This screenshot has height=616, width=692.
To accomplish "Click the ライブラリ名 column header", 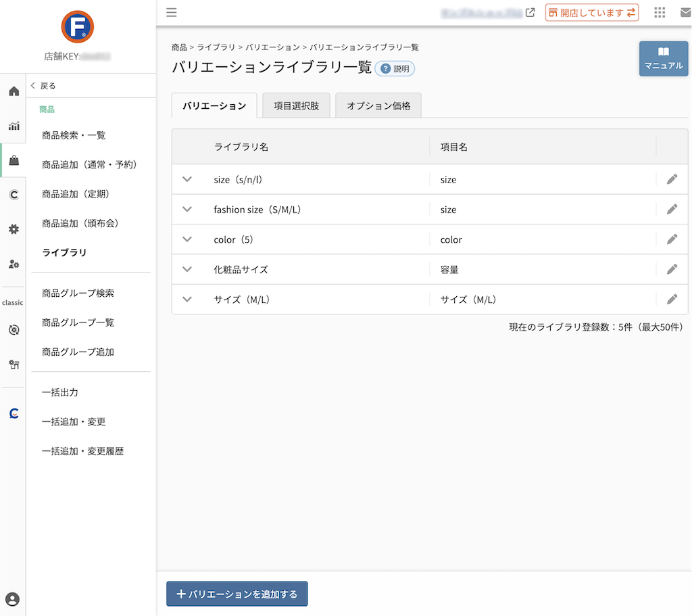I will point(241,147).
